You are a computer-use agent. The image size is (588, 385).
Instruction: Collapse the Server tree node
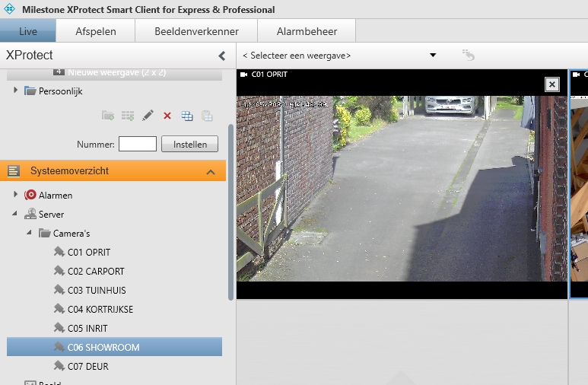point(14,214)
